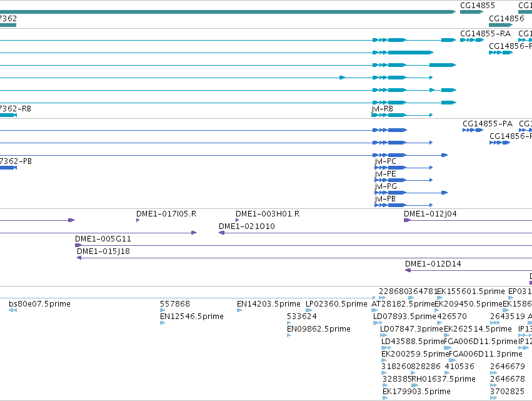This screenshot has height=401, width=532.
Task: Open the jvl-PG protein label
Action: [x=386, y=186]
